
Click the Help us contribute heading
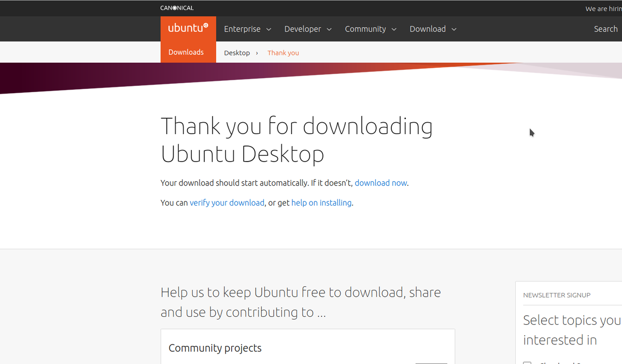coord(301,302)
